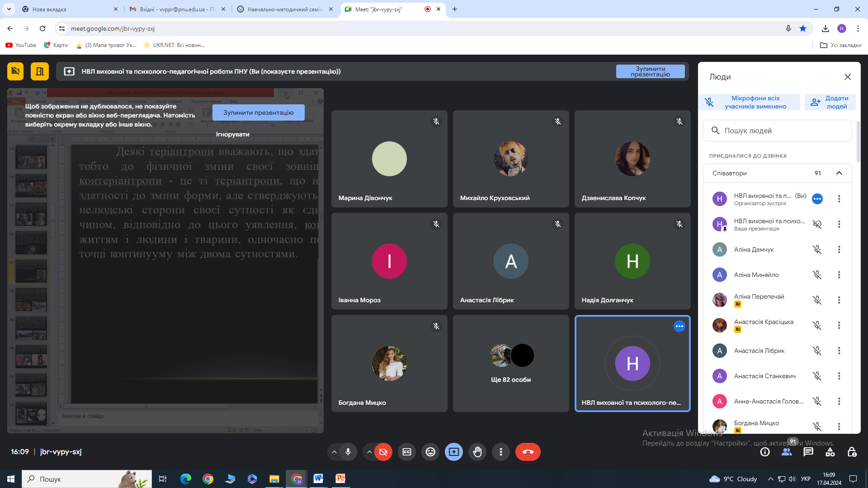868x488 pixels.
Task: Click Зупинити презентацію in top banner
Action: pos(650,71)
